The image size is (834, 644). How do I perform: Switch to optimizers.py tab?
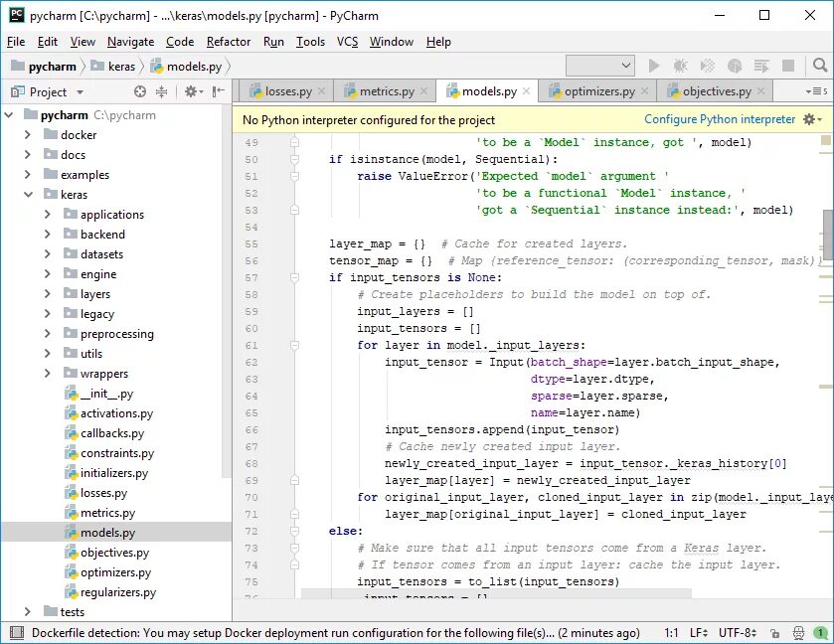pos(599,91)
